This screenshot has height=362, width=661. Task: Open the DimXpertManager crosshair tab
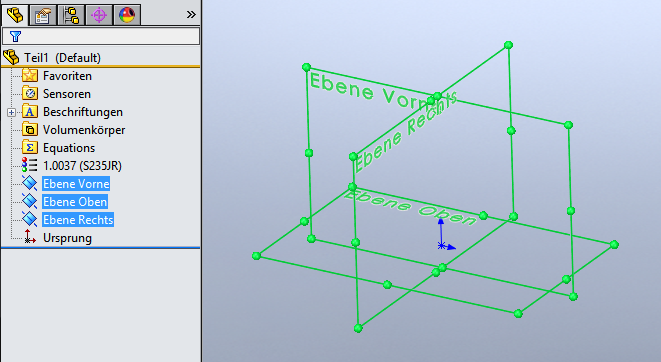(x=99, y=16)
